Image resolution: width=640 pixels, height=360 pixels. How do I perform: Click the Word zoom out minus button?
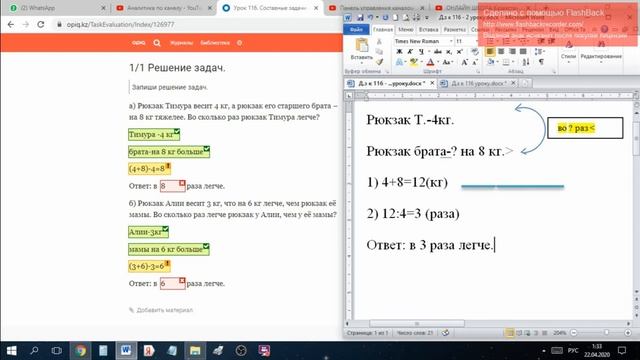[x=573, y=333]
